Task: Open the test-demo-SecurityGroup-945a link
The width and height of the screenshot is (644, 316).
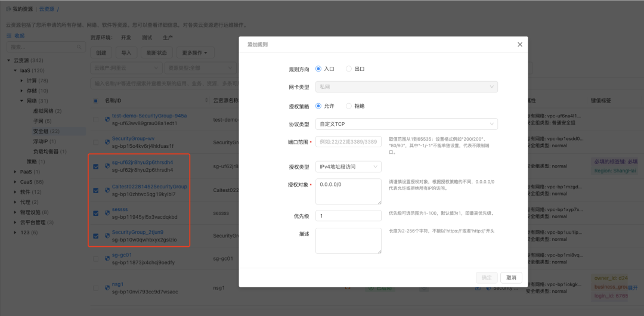Action: [150, 116]
